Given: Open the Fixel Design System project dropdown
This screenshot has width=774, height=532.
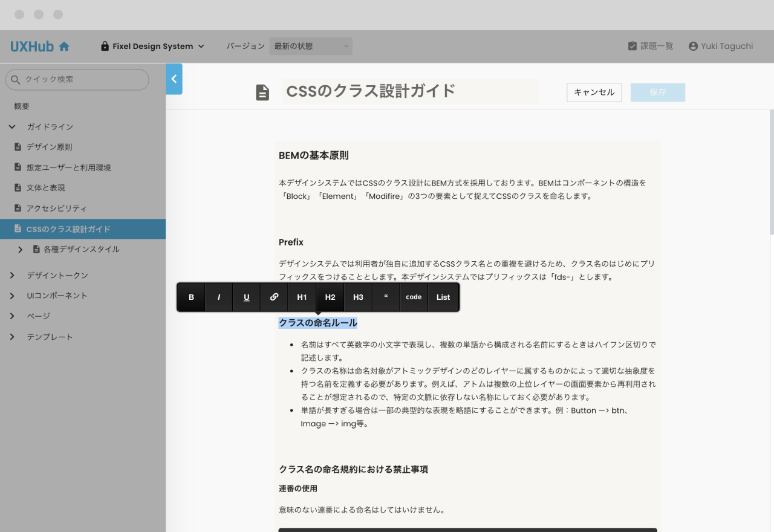Looking at the screenshot, I should coord(153,47).
